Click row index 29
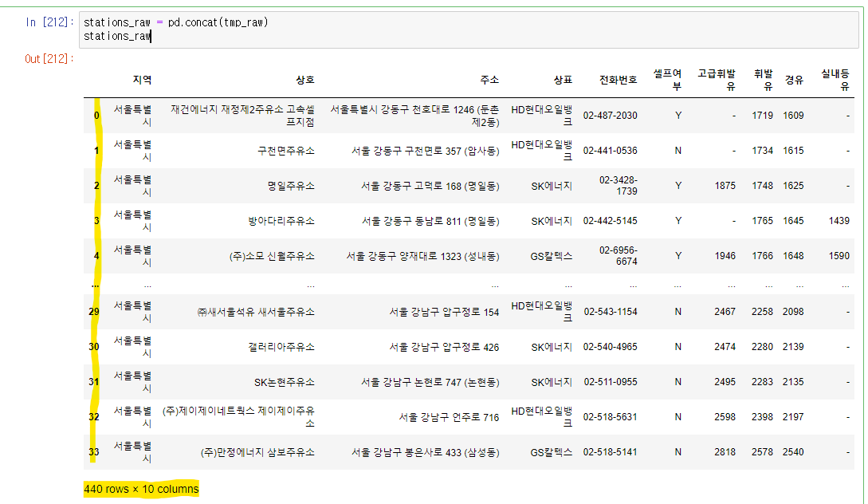Viewport: 868px width, 504px height. point(94,313)
